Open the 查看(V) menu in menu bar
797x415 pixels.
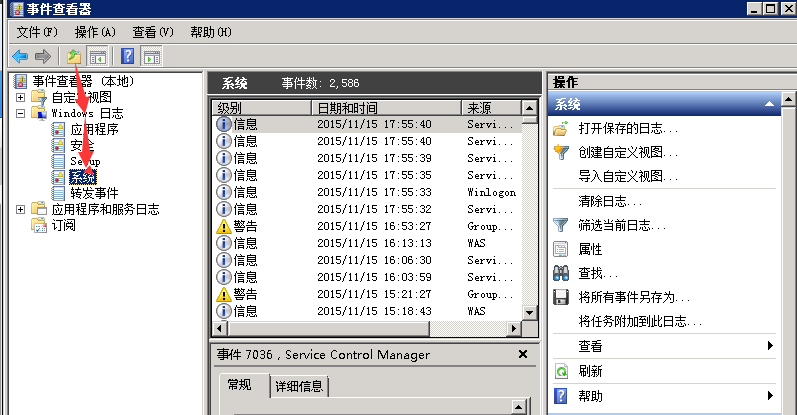[x=152, y=32]
